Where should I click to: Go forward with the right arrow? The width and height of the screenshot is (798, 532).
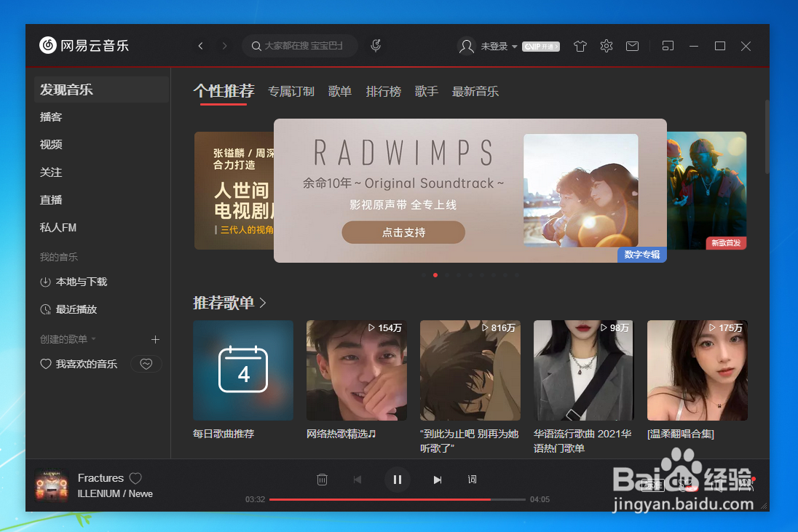point(224,46)
